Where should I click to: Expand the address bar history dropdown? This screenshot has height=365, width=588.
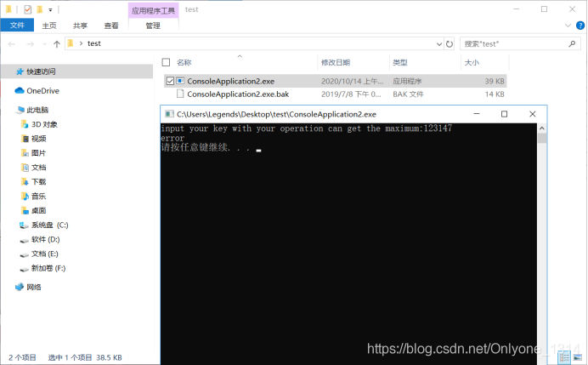tap(439, 44)
